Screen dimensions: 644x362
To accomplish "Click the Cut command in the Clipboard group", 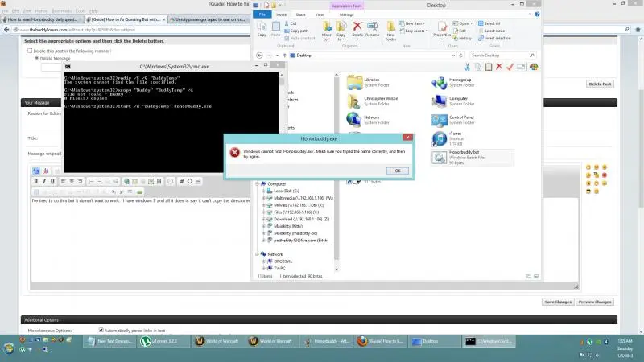I will pyautogui.click(x=291, y=23).
